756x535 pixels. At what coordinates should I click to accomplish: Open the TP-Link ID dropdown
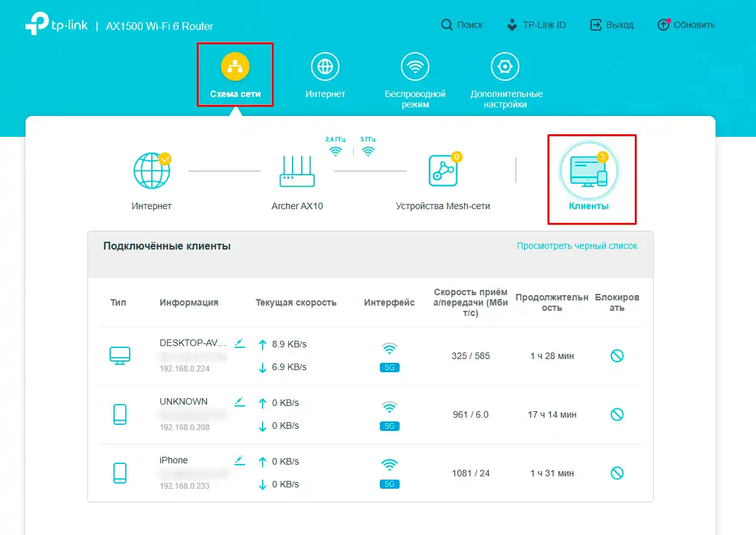point(536,24)
